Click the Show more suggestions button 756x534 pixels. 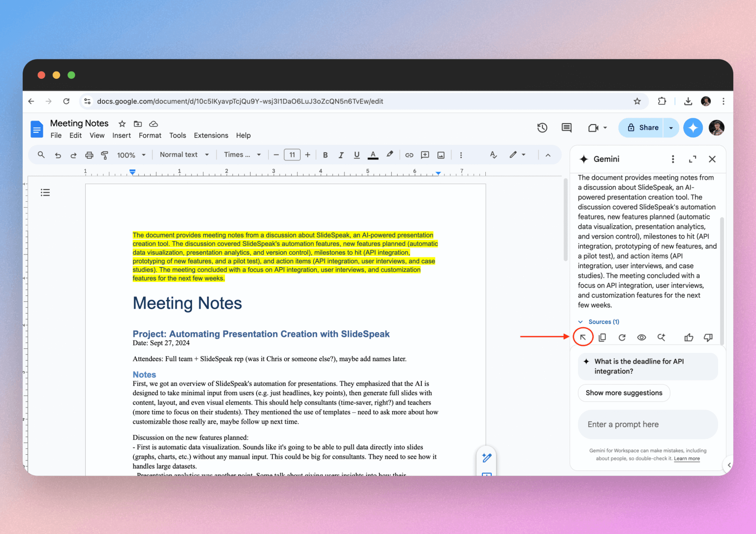[x=624, y=393]
